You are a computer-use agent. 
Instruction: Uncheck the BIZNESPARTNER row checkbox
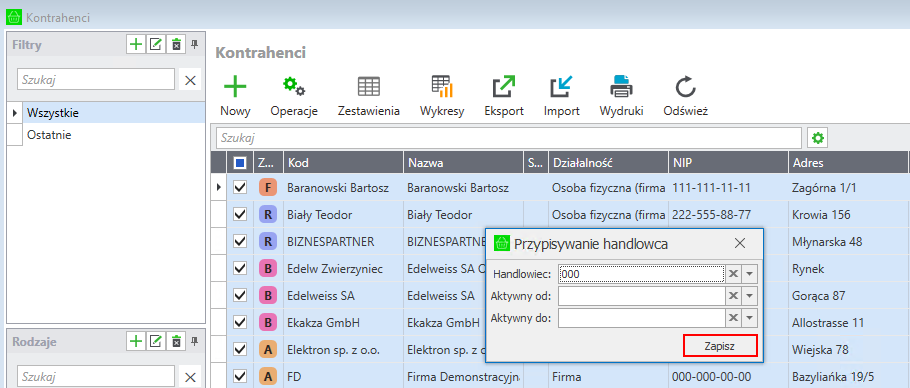pos(240,241)
